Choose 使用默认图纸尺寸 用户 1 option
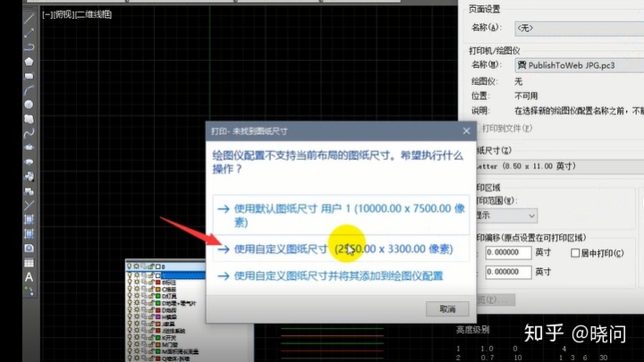 [x=341, y=215]
